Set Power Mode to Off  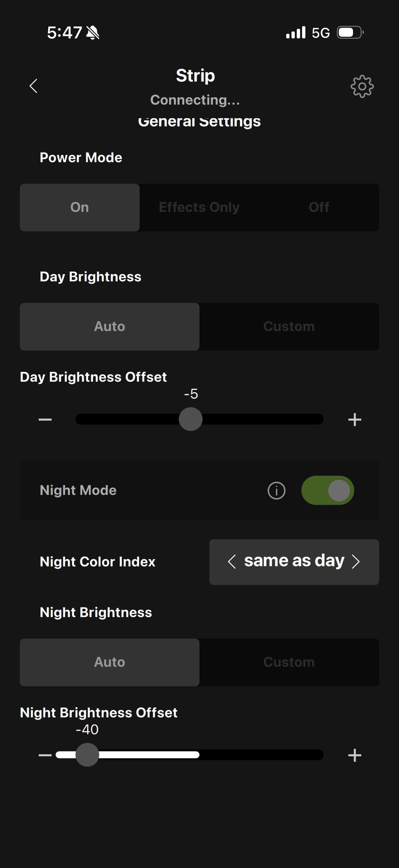[x=319, y=207]
